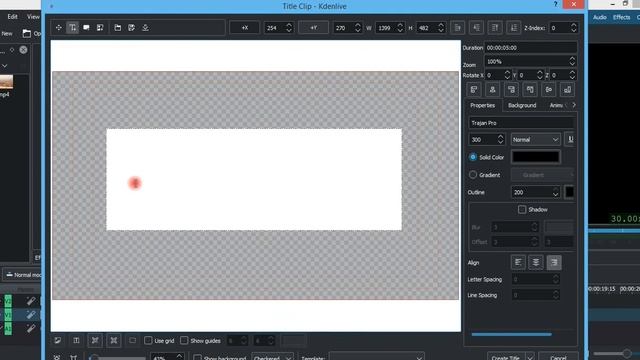
Task: Align text center
Action: click(536, 262)
